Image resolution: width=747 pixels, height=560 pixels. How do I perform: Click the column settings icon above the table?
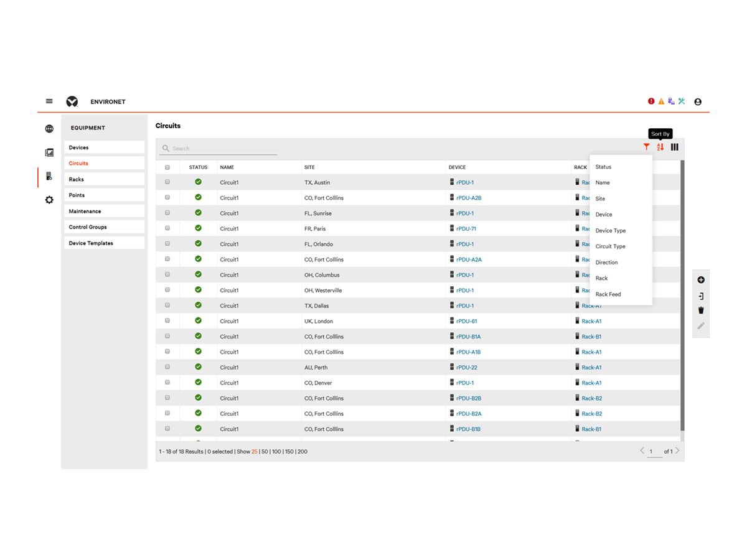(x=675, y=147)
